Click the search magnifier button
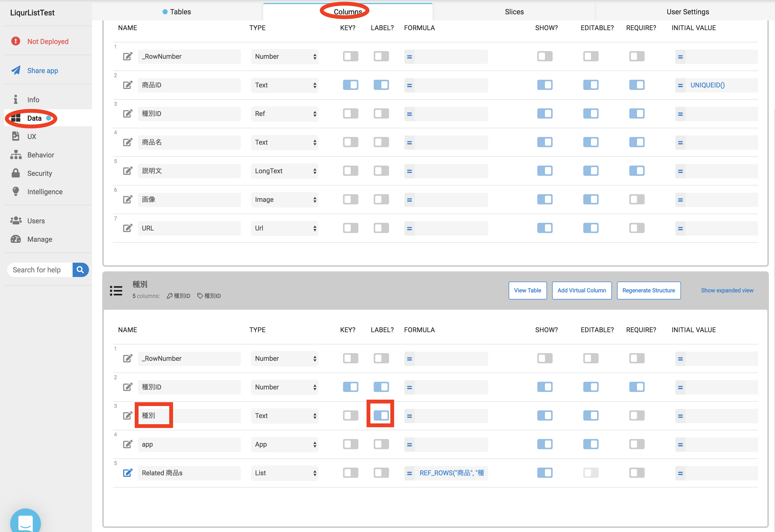This screenshot has height=532, width=775. pyautogui.click(x=80, y=270)
